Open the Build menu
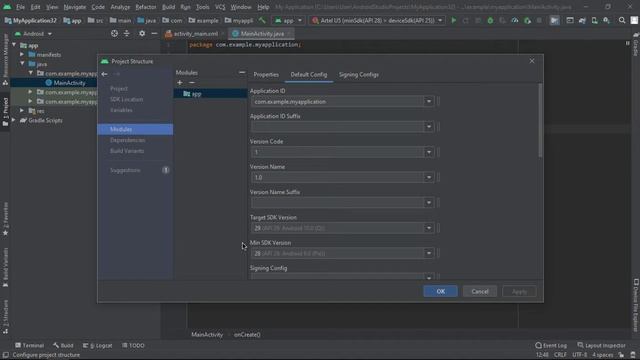Image resolution: width=640 pixels, height=360 pixels. pyautogui.click(x=168, y=7)
